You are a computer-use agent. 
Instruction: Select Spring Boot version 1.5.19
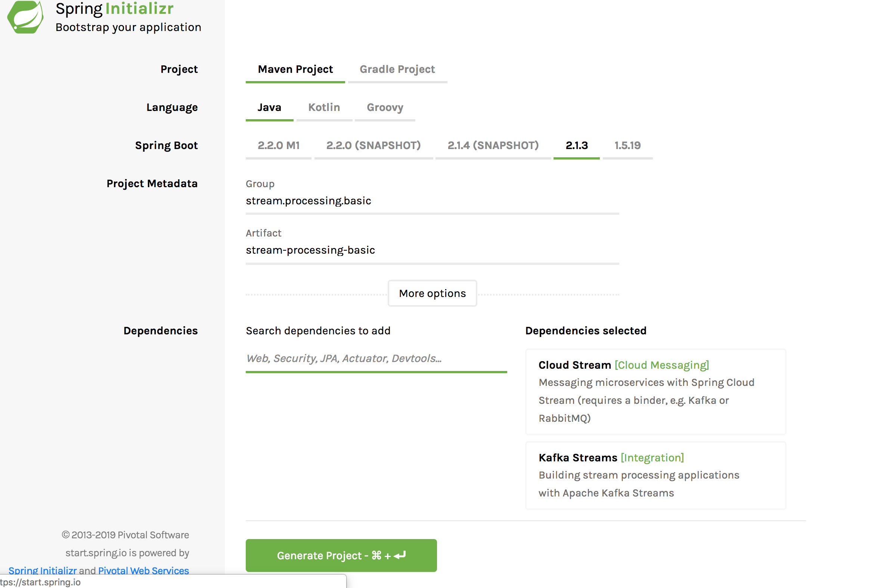(627, 145)
